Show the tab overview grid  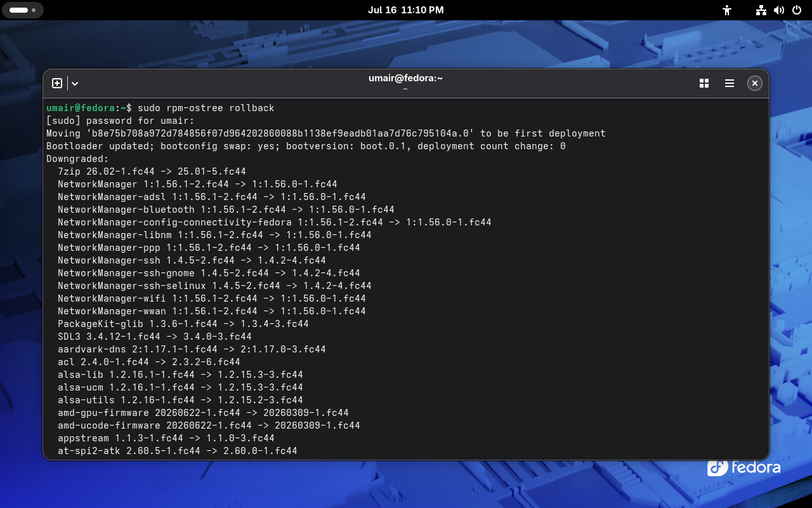(x=704, y=83)
